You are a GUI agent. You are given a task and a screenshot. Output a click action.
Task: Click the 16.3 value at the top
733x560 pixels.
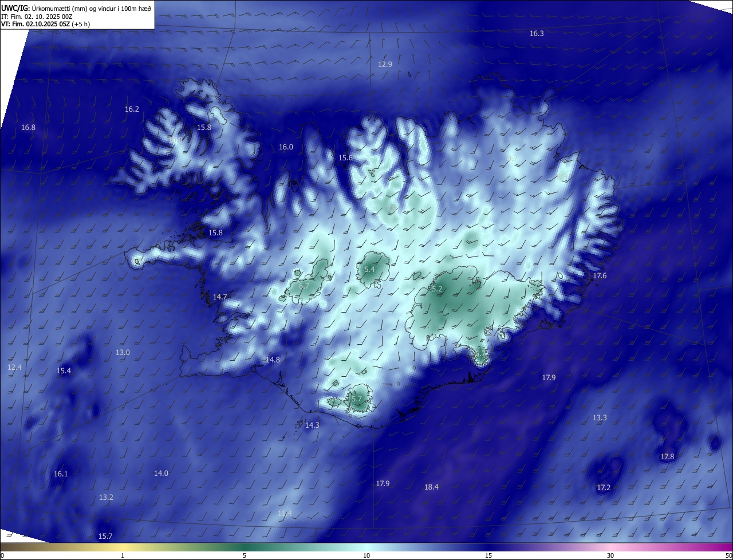click(537, 34)
